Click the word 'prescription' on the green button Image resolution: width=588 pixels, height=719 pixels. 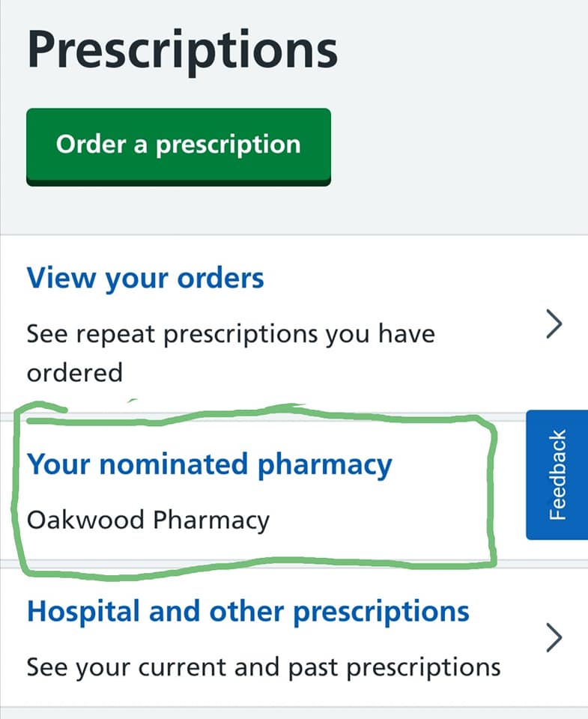(x=228, y=145)
